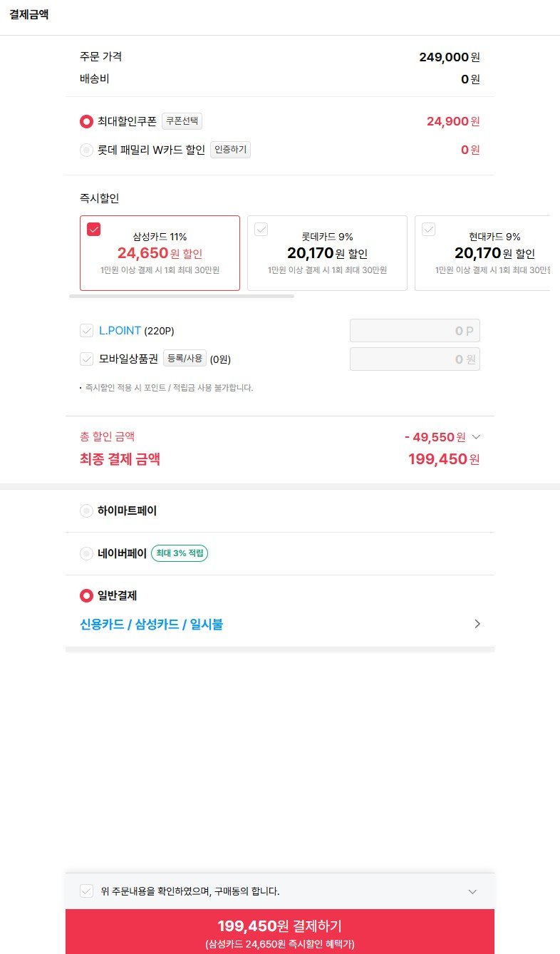Select 롯데 패밀리 W카드 할인 option
This screenshot has width=560, height=954.
[87, 150]
